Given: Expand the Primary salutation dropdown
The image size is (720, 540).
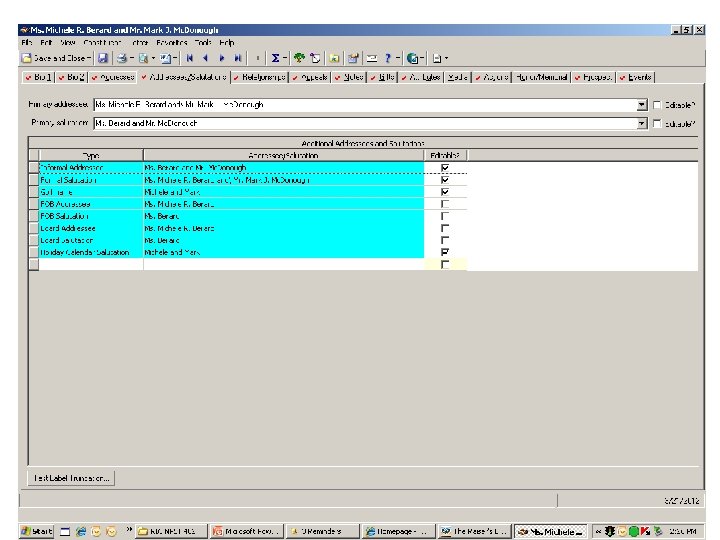Looking at the screenshot, I should click(x=642, y=123).
